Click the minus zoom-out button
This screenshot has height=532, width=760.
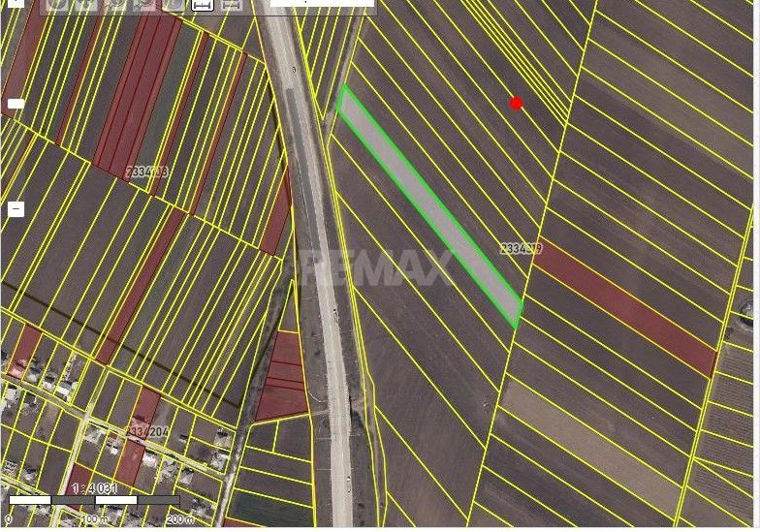pos(16,209)
